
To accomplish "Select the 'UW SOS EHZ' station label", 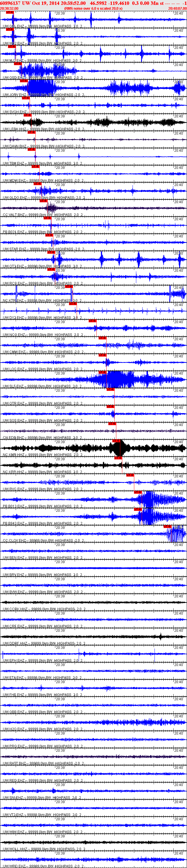I will click(x=14, y=421).
